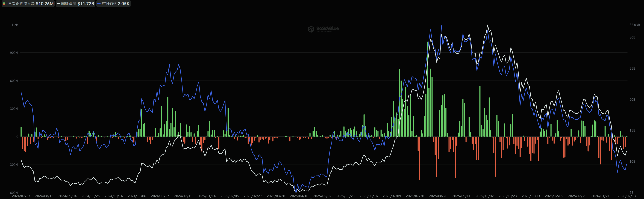Select the 2026/02/13 date axis label
The width and height of the screenshot is (644, 199).
pyautogui.click(x=626, y=196)
